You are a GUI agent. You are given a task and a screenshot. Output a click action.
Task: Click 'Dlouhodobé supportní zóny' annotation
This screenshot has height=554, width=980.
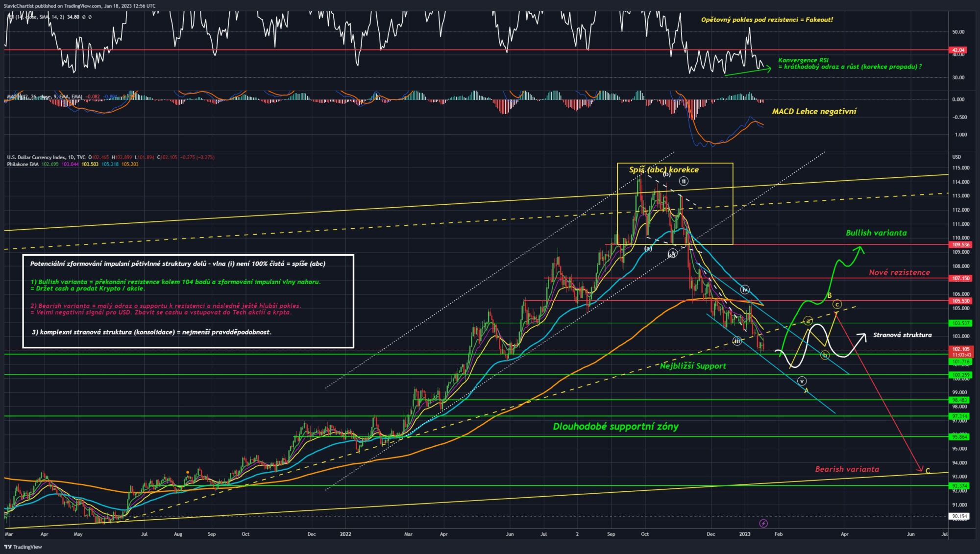click(x=615, y=426)
